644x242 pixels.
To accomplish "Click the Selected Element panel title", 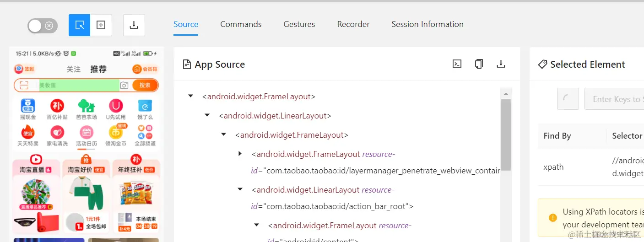I will pyautogui.click(x=588, y=65).
